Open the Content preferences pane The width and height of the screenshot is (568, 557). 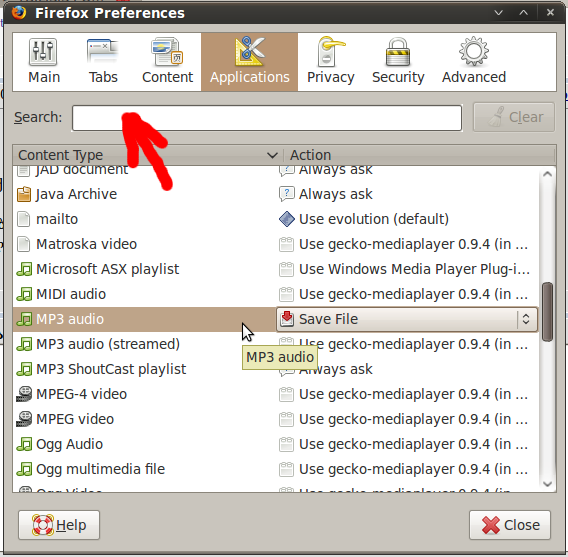[167, 62]
